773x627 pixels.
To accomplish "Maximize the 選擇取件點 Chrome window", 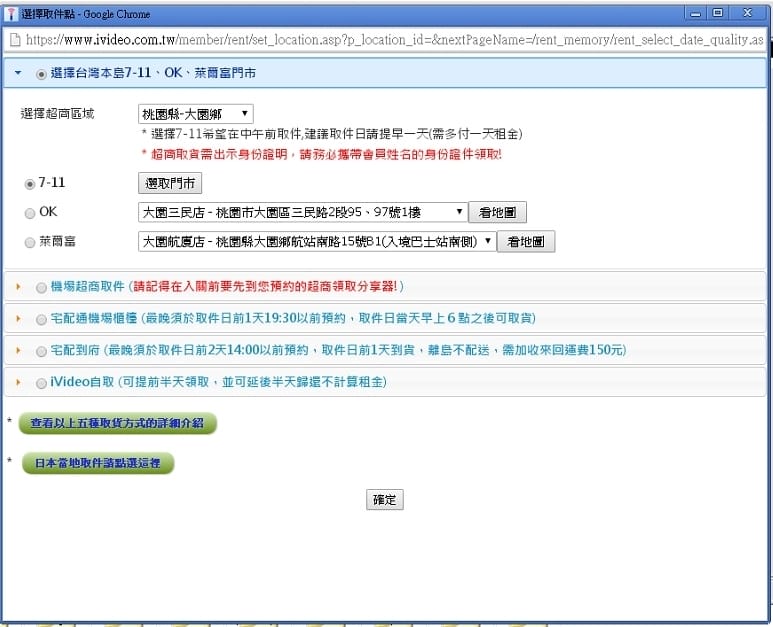I will coord(718,13).
